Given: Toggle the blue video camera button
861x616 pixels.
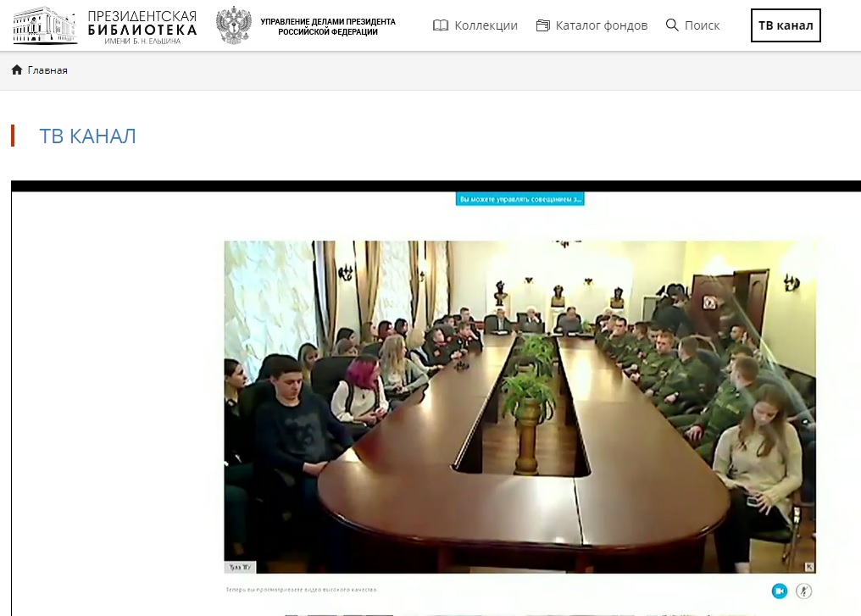Looking at the screenshot, I should [779, 591].
